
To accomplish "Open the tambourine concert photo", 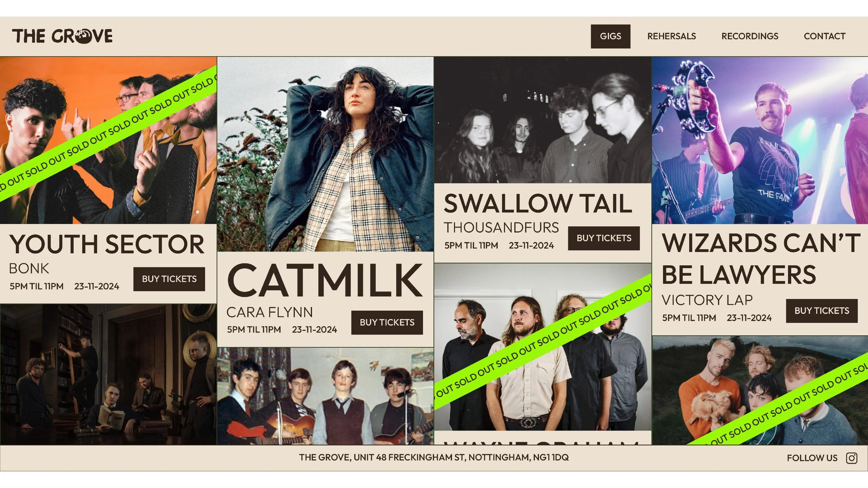I will (x=760, y=140).
